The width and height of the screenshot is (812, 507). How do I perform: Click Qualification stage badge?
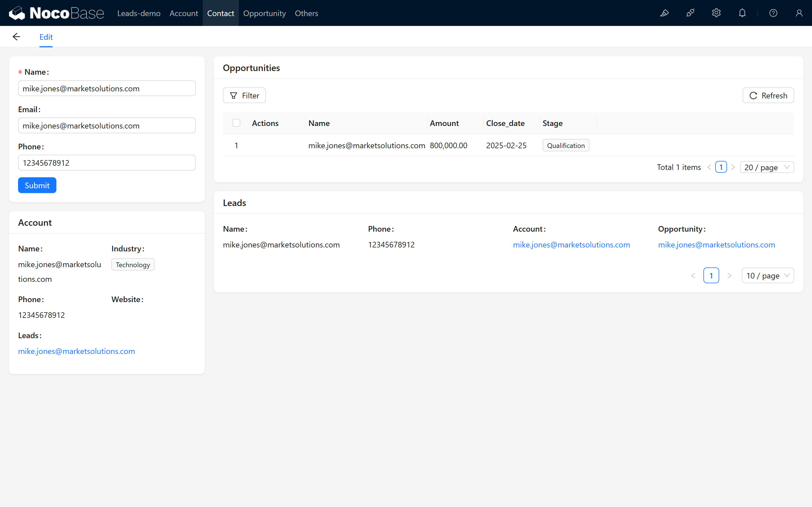pos(565,145)
